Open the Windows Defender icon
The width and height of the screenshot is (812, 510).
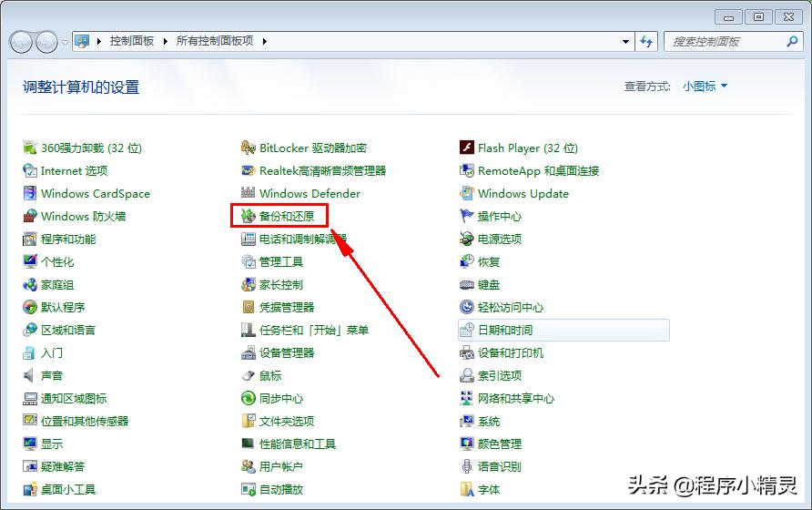coord(249,193)
